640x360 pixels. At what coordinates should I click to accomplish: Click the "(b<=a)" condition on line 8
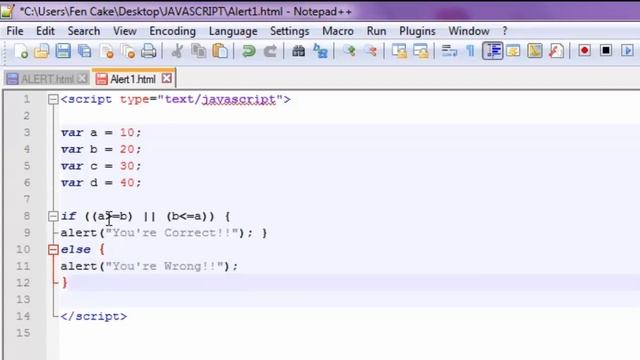(x=186, y=216)
